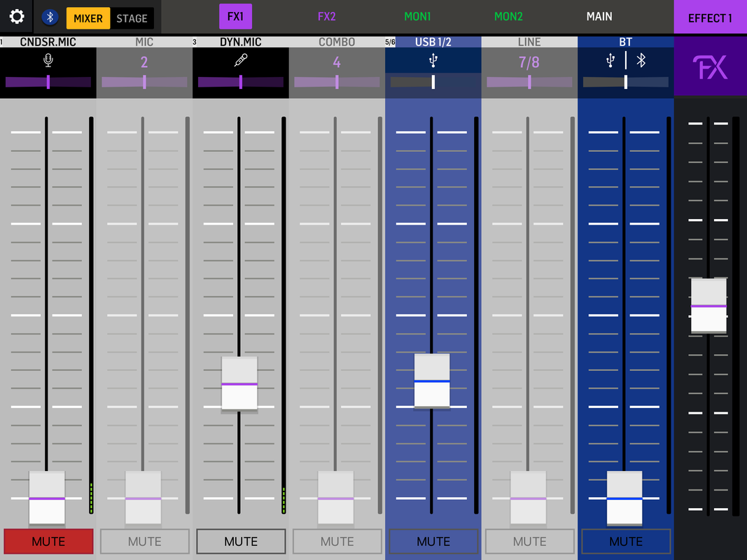The image size is (747, 560).
Task: Select the CNDSR.MIC channel label
Action: tap(48, 42)
